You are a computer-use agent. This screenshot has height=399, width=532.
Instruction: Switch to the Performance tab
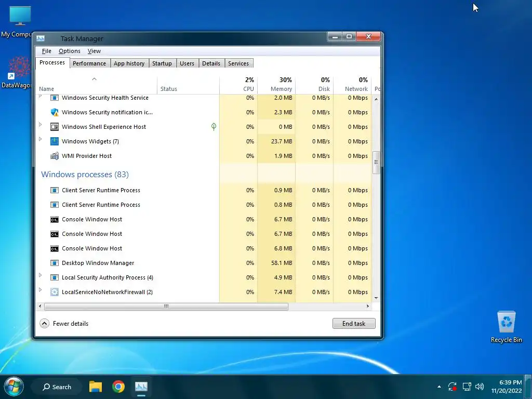coord(89,63)
